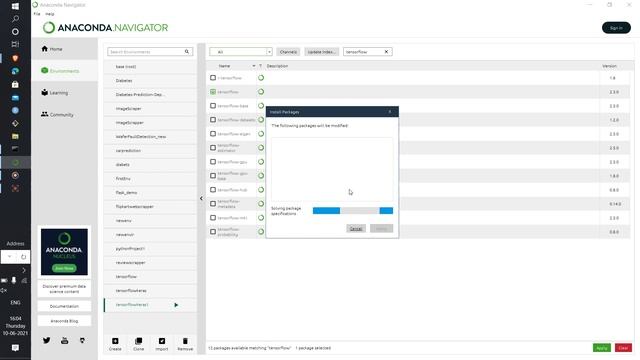The height and width of the screenshot is (360, 640).
Task: Open the Anaconda GitHub link icon
Action: pos(82,340)
